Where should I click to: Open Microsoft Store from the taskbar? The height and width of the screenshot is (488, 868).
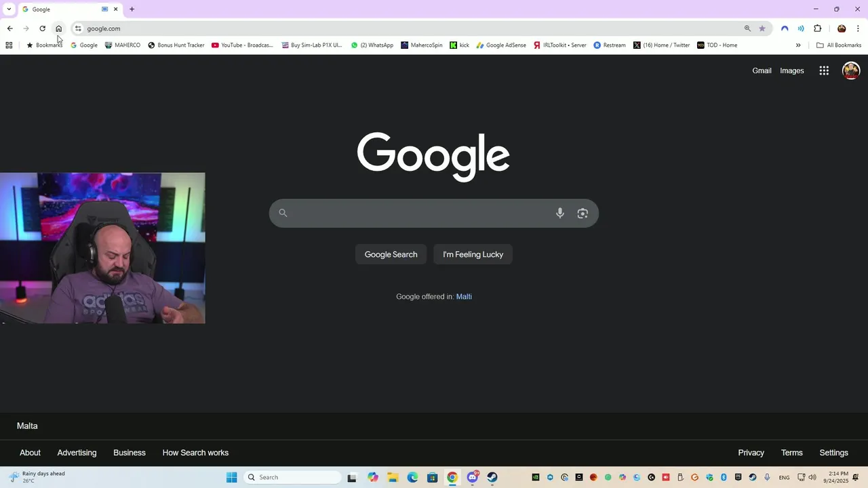click(x=432, y=477)
